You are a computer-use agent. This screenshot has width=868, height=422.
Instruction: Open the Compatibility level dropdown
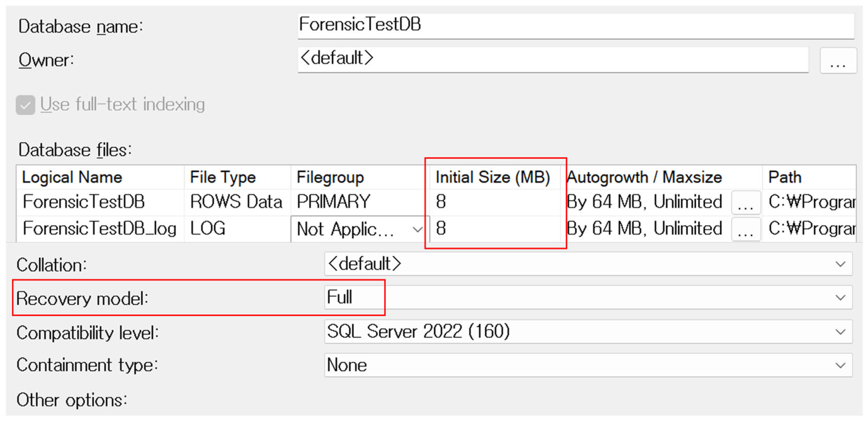click(x=840, y=332)
